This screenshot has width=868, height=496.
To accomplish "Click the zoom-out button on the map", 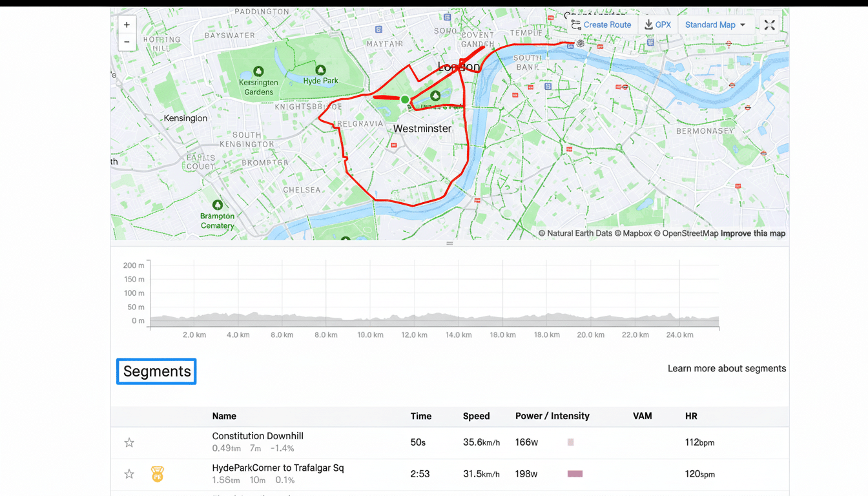I will click(x=127, y=42).
